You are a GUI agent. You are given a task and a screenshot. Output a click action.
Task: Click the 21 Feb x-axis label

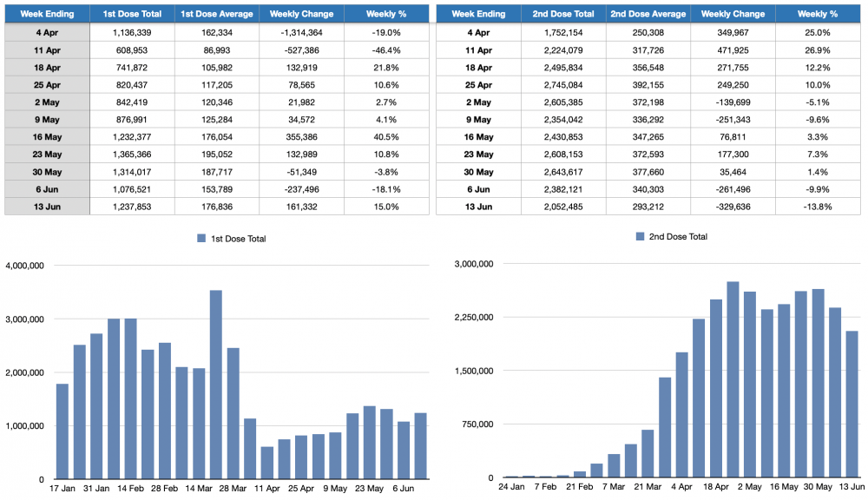pyautogui.click(x=580, y=487)
